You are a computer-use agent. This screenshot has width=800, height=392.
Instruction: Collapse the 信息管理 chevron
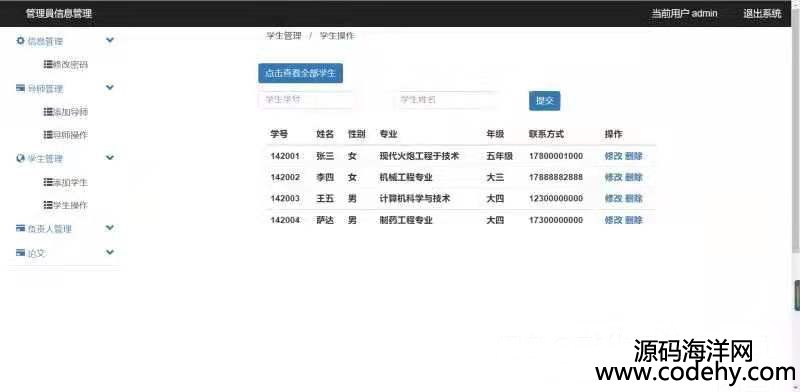[110, 40]
